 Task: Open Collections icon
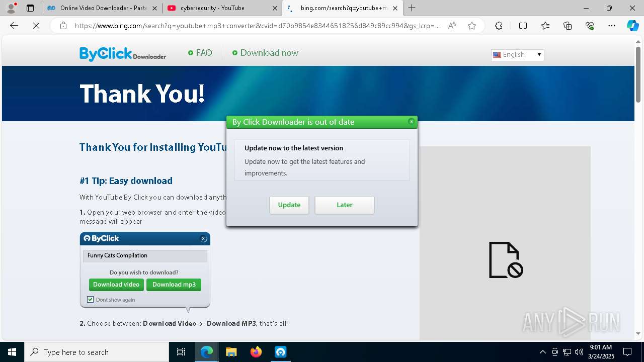568,26
